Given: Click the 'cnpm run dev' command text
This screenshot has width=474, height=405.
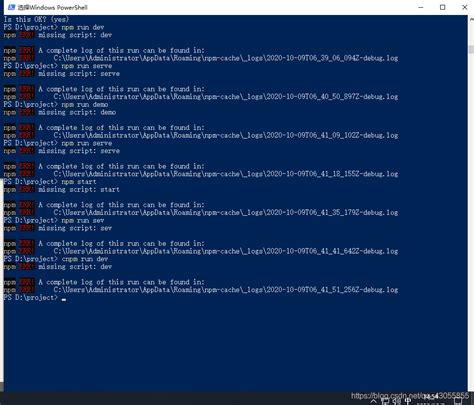Looking at the screenshot, I should tap(85, 259).
